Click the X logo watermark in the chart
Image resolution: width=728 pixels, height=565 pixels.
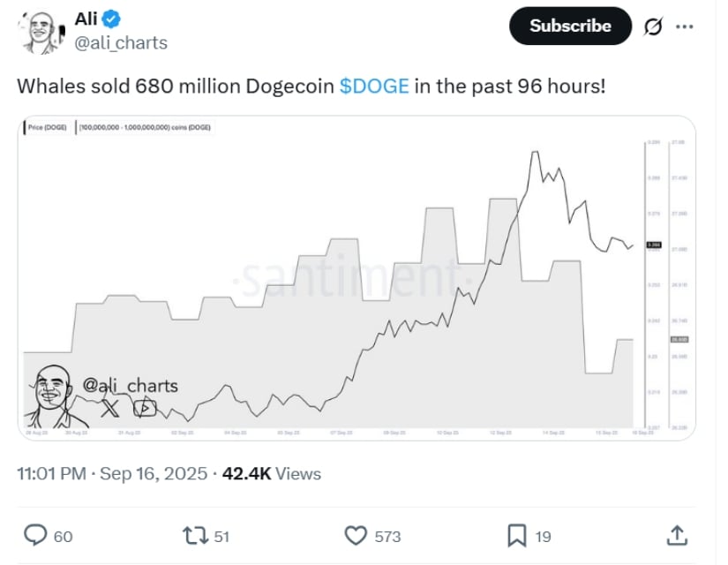tap(109, 407)
